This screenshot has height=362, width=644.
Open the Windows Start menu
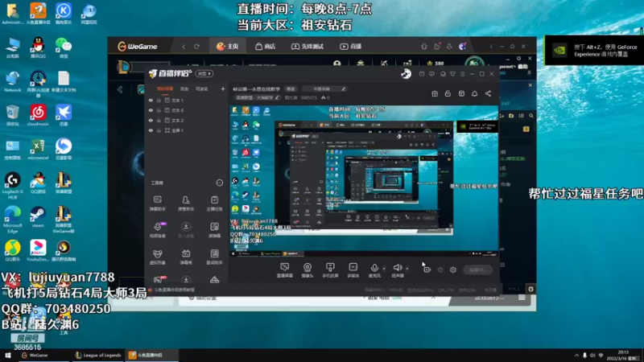click(7, 356)
